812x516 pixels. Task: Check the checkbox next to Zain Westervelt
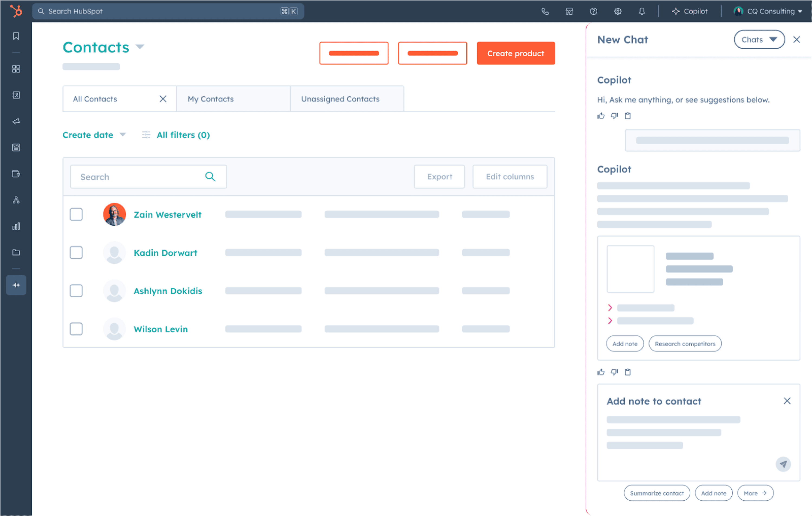[x=76, y=214]
